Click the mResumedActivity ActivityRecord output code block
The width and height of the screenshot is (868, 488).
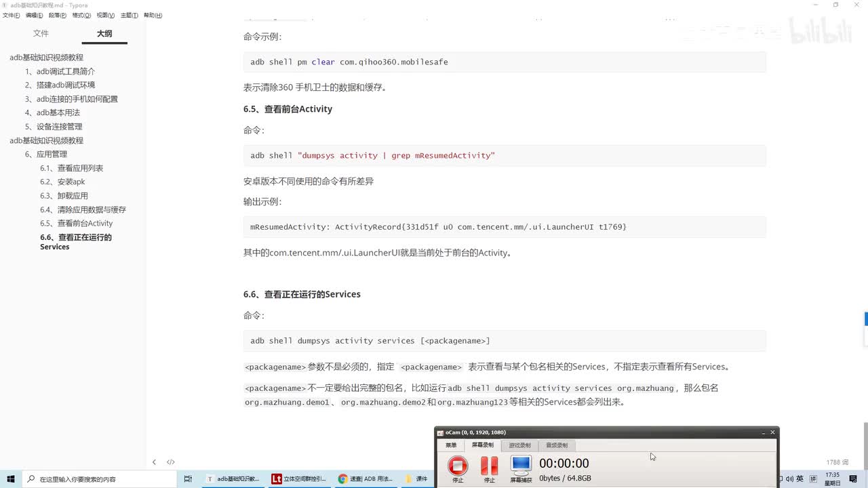505,226
